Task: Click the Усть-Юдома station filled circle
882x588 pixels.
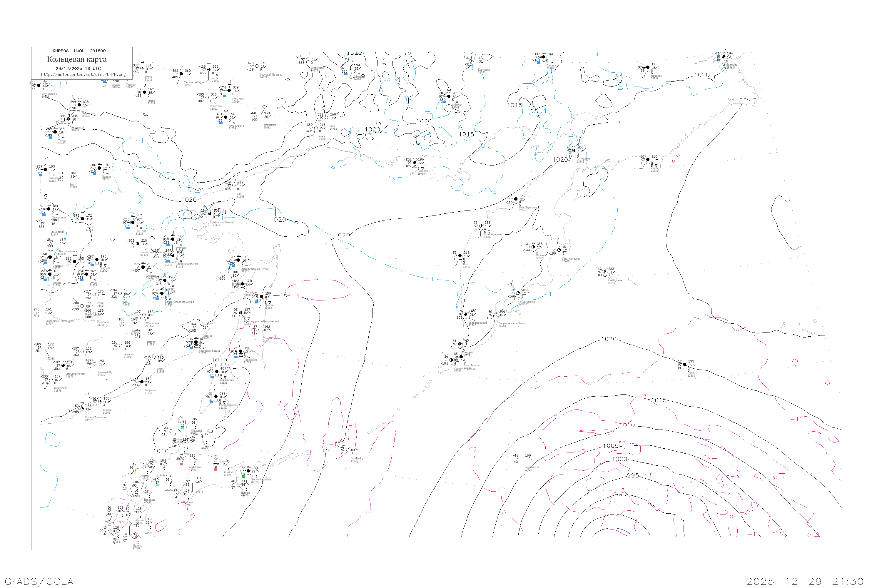Action: pyautogui.click(x=225, y=117)
